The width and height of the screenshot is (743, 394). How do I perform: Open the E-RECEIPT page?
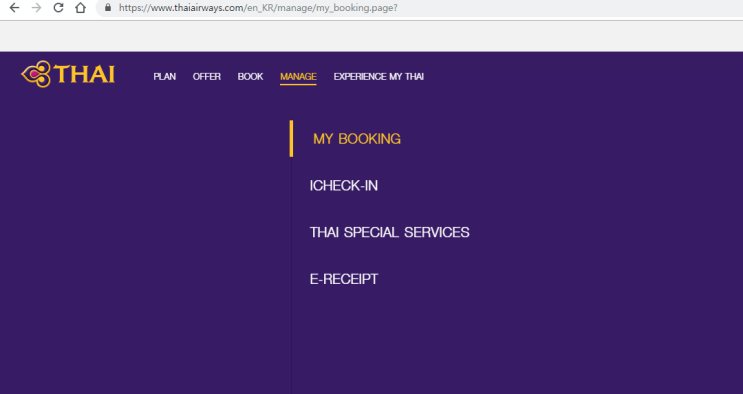click(344, 279)
